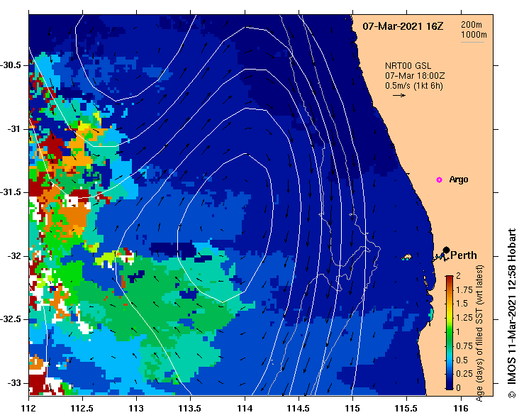The width and height of the screenshot is (524, 420).
Task: Click the color bar value 0.5 label
Action: [462, 360]
